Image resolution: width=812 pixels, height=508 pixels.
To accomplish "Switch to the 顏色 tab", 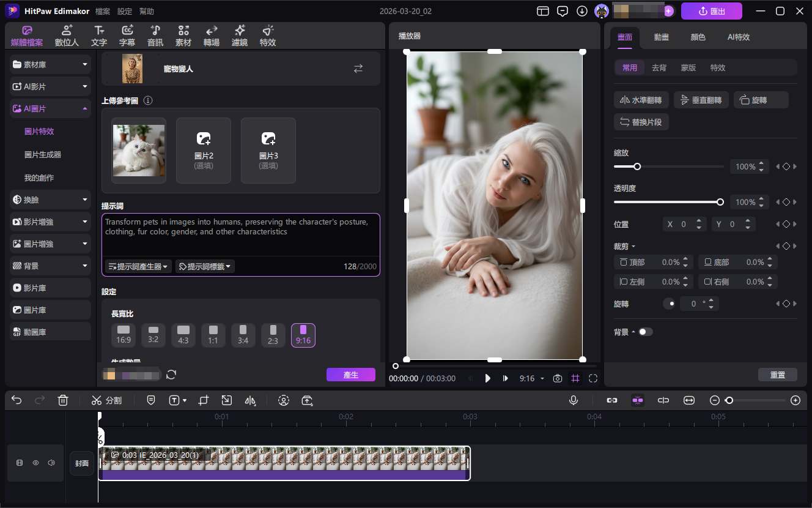I will click(698, 37).
